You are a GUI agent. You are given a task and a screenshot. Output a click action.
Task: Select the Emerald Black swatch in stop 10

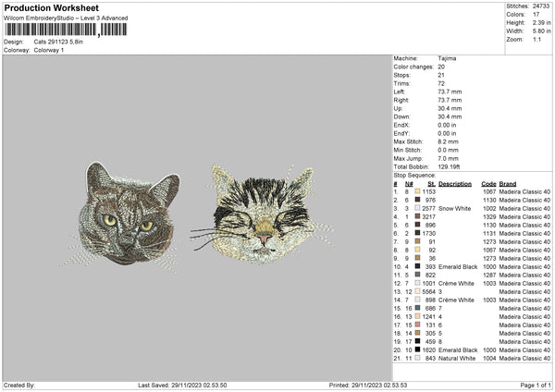419,266
